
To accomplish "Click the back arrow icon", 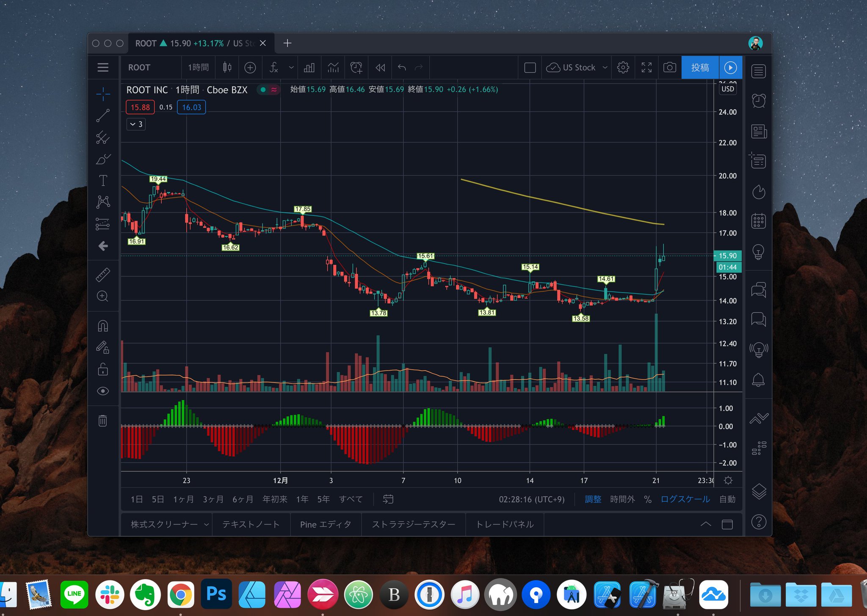I will click(x=103, y=246).
